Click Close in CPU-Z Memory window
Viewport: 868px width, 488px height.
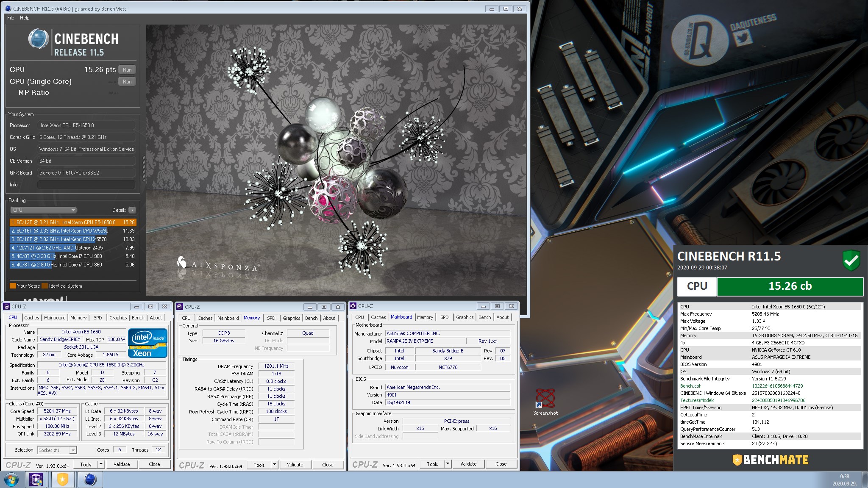pyautogui.click(x=328, y=465)
